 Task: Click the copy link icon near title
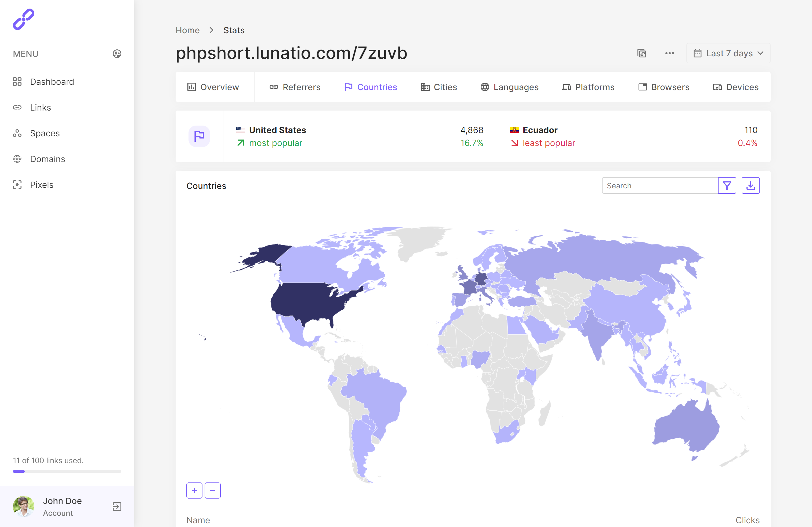click(641, 53)
